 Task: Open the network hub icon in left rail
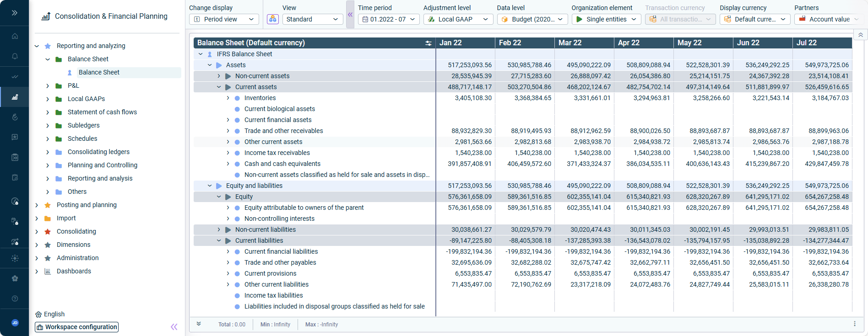click(x=15, y=258)
